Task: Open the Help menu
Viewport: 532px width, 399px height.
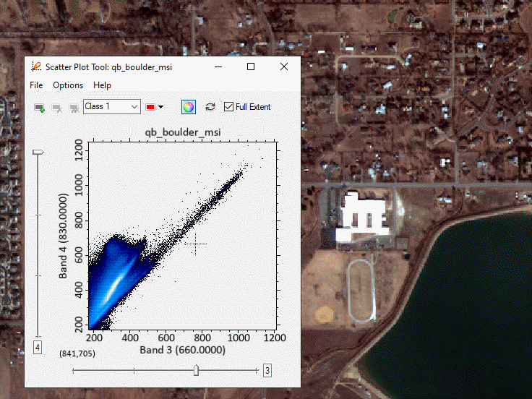Action: [102, 85]
